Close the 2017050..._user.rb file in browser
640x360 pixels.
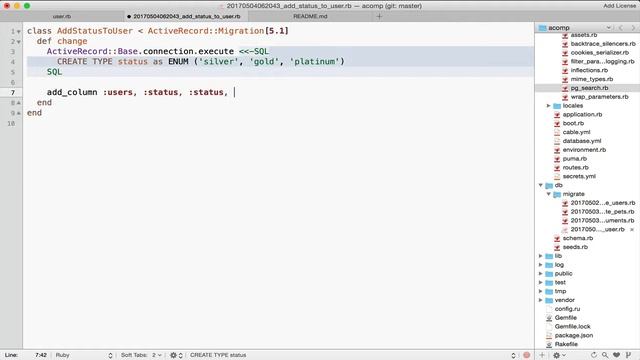[x=632, y=229]
